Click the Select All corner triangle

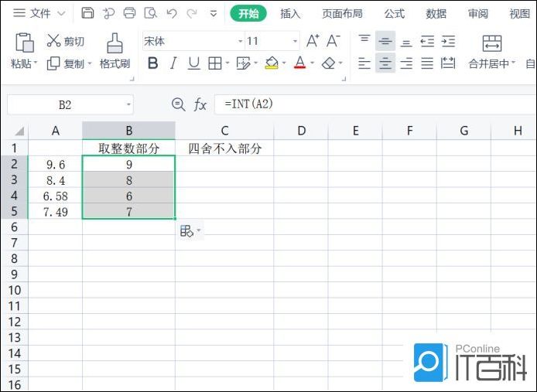click(19, 131)
